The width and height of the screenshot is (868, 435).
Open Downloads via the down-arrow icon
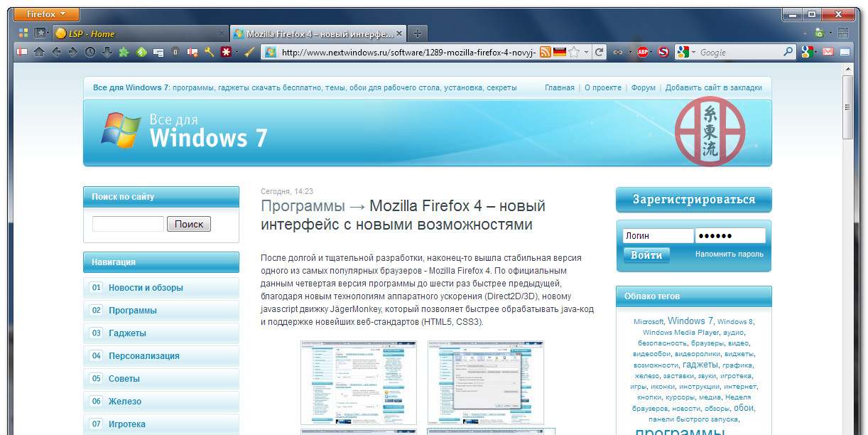[x=107, y=52]
